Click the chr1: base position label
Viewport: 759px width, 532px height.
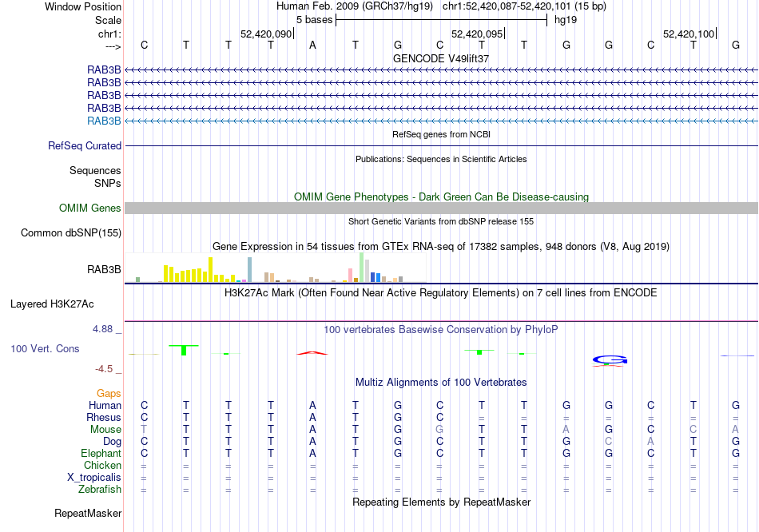pyautogui.click(x=109, y=34)
